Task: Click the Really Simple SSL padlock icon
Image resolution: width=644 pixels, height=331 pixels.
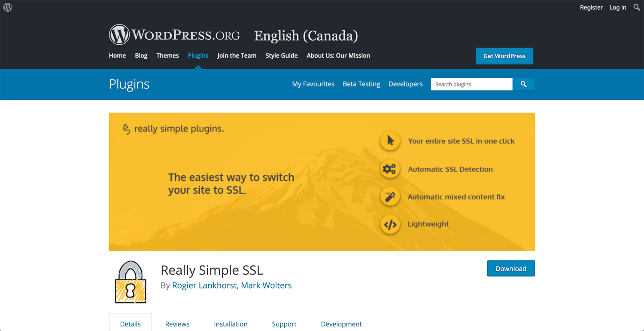Action: 131,282
